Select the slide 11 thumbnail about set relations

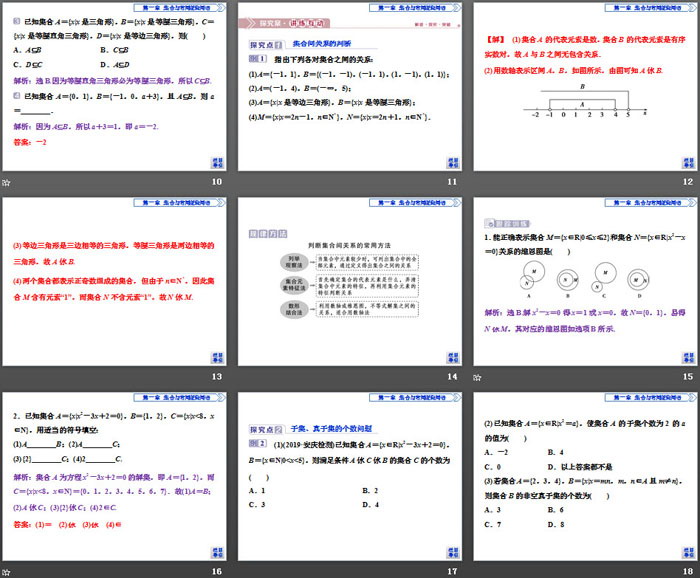(350, 87)
